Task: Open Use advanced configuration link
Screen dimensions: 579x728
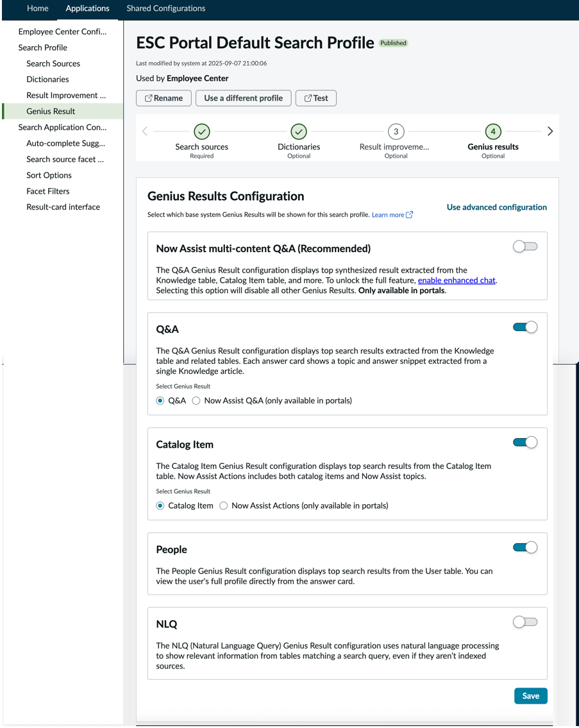Action: pos(496,207)
